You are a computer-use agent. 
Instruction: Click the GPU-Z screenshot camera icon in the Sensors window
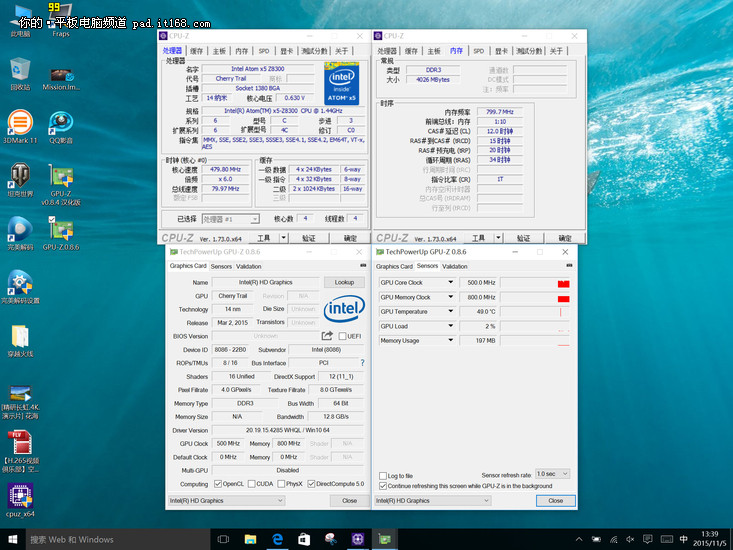tap(569, 265)
